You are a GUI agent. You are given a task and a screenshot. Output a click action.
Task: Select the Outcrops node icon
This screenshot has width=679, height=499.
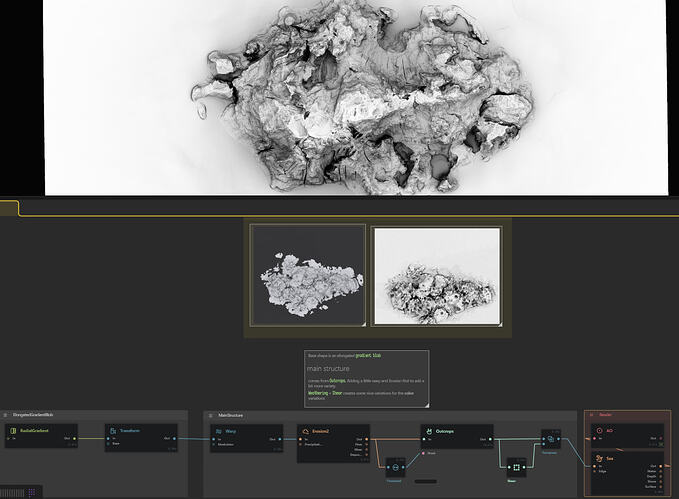point(429,431)
